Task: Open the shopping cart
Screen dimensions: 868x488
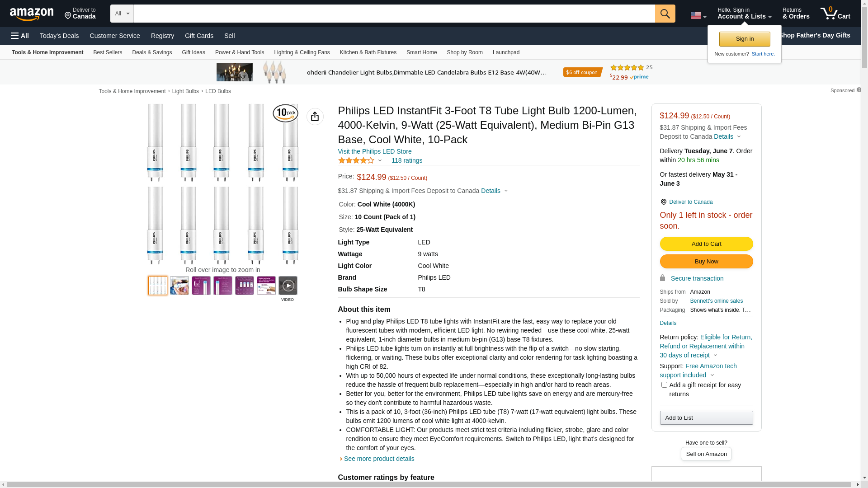Action: click(835, 14)
